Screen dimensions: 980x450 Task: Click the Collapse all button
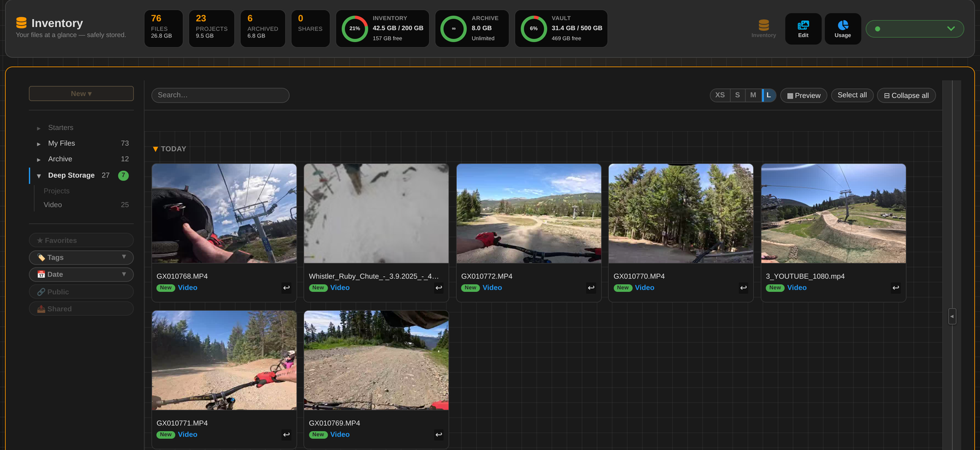point(907,96)
